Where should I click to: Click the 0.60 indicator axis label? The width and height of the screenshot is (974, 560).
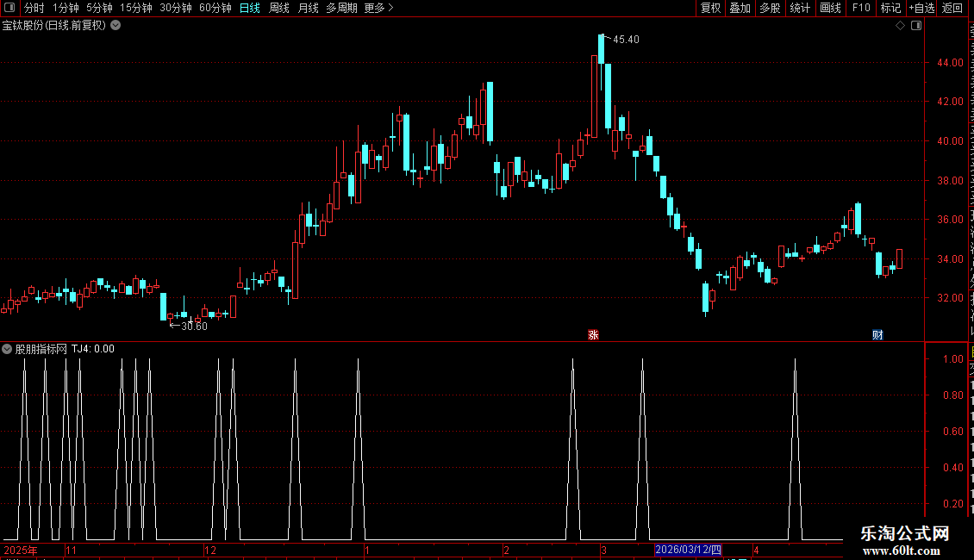coord(952,431)
